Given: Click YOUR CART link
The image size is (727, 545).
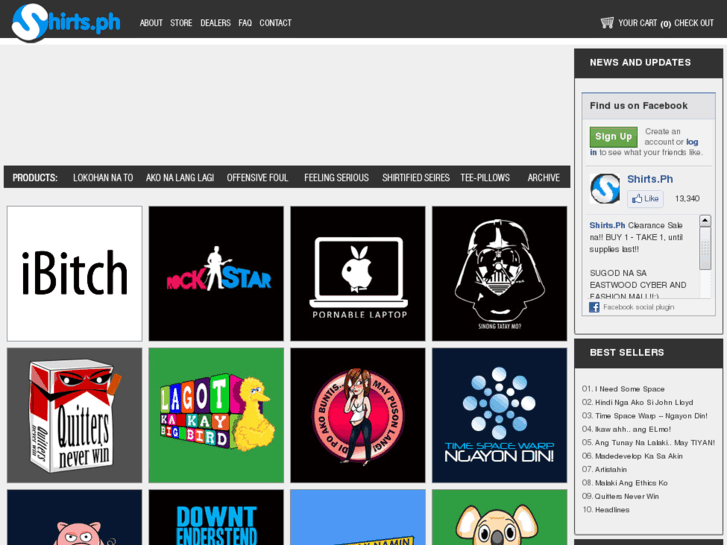Looking at the screenshot, I should pyautogui.click(x=638, y=23).
